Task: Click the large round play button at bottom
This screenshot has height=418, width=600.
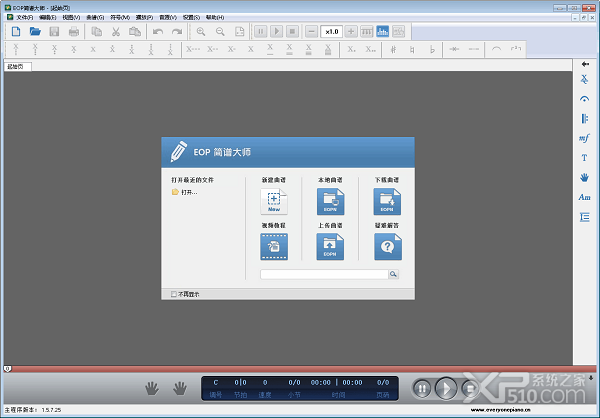Action: click(x=446, y=389)
